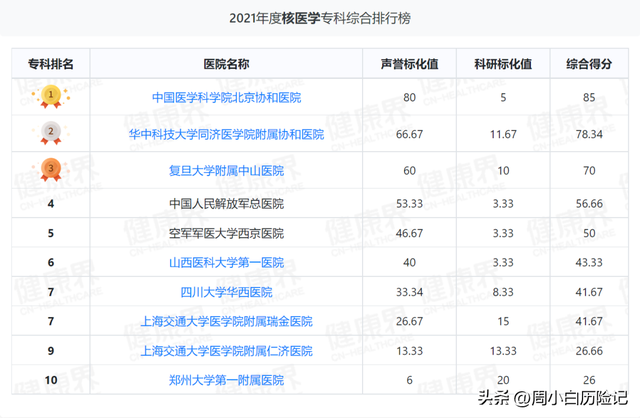
Task: Click research value 15 for 瑞金医院
Action: click(x=503, y=321)
